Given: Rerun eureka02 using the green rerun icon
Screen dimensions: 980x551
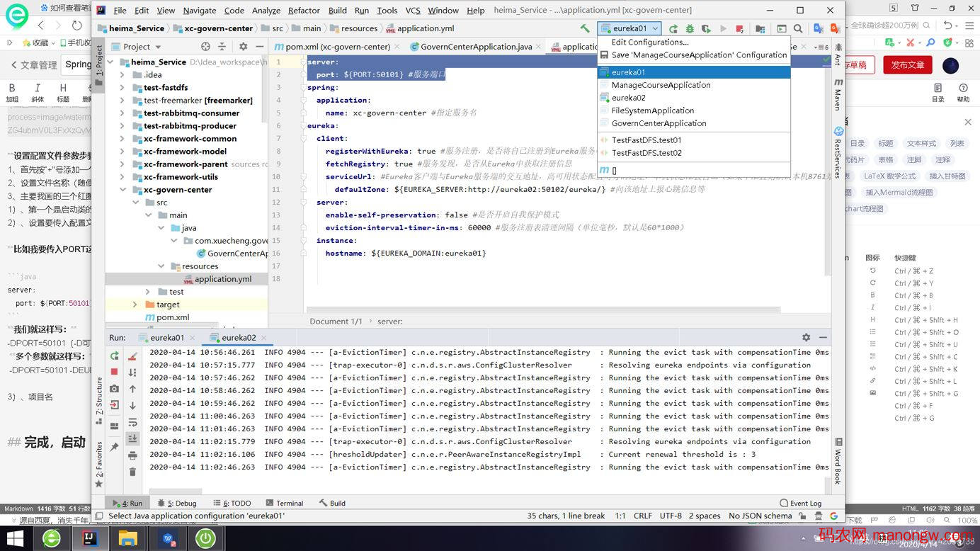Looking at the screenshot, I should click(115, 356).
